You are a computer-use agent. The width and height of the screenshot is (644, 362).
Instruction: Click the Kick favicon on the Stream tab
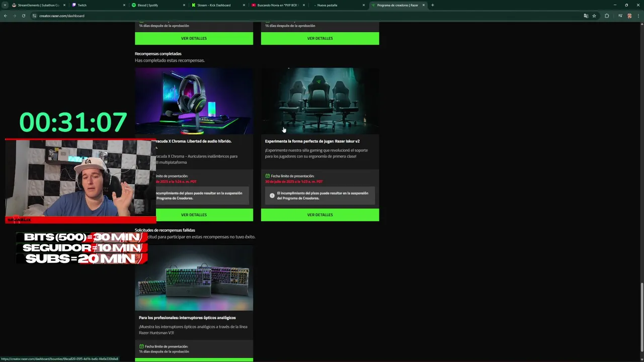[x=194, y=5]
